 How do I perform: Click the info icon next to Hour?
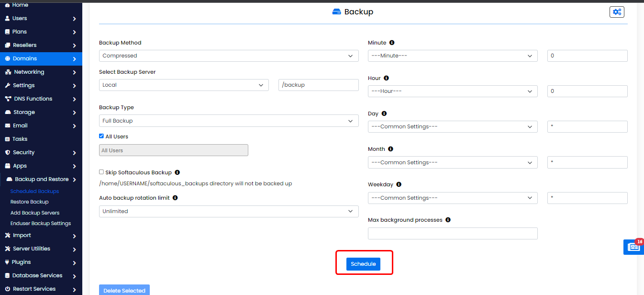click(x=386, y=78)
